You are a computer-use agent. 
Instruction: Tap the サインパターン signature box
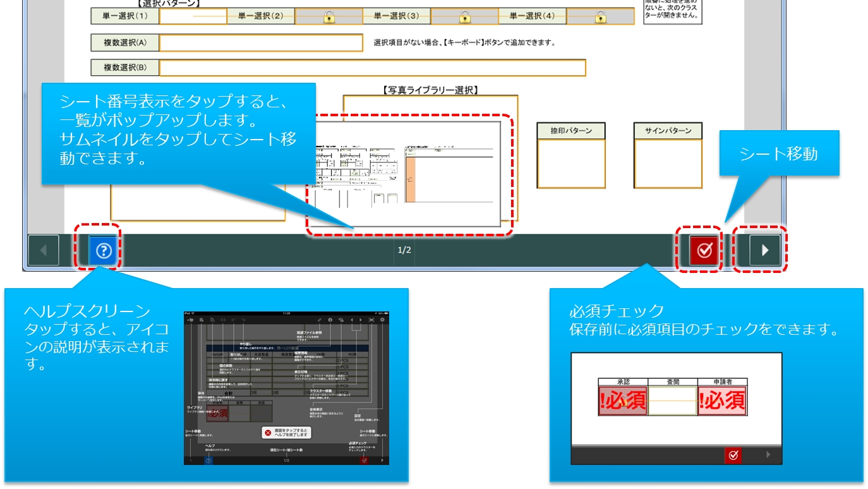click(668, 163)
